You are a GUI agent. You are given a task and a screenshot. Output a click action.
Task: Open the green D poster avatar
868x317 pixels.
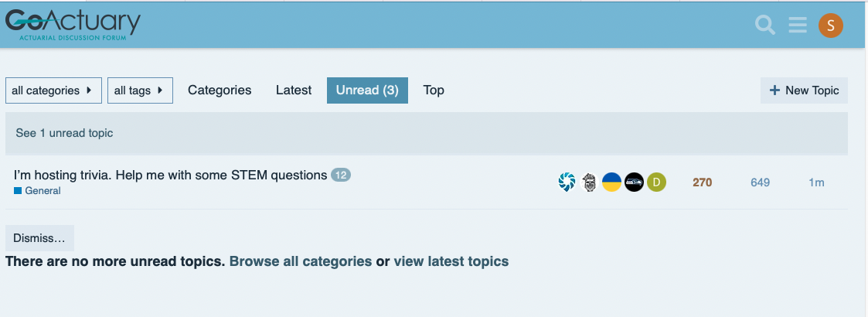click(x=656, y=182)
